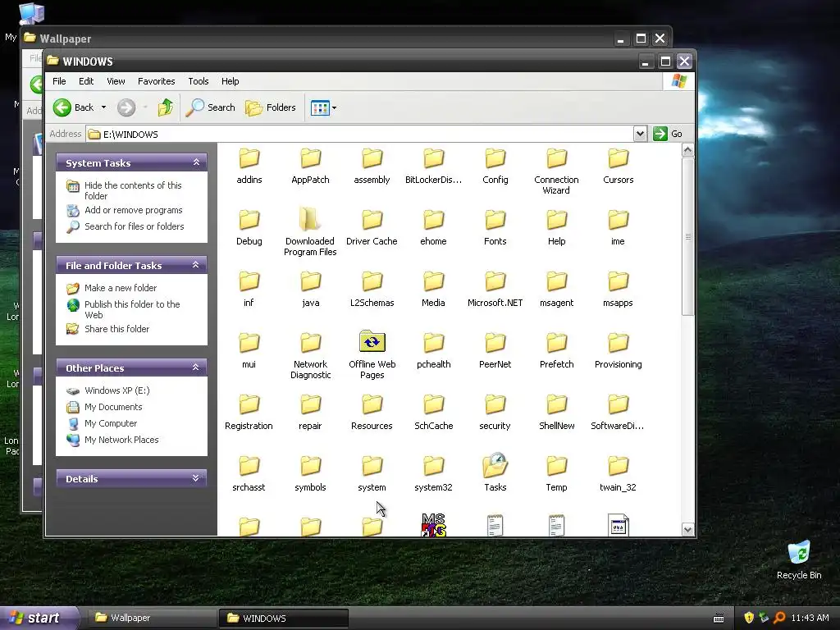Select the Driver Cache folder

(x=372, y=228)
